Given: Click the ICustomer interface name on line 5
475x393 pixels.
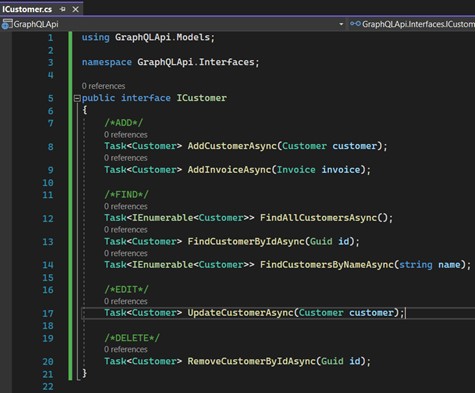Looking at the screenshot, I should (x=201, y=98).
